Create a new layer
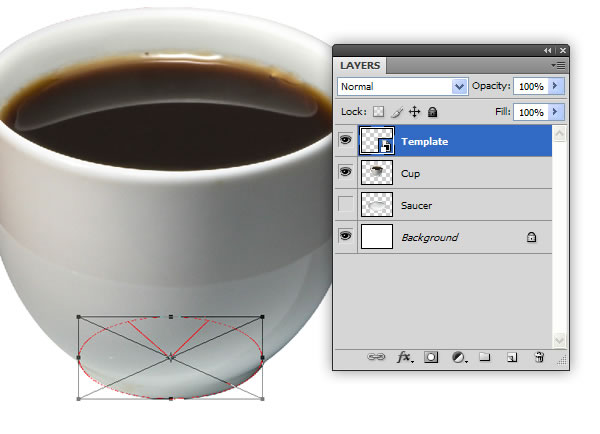This screenshot has height=434, width=600. (512, 357)
